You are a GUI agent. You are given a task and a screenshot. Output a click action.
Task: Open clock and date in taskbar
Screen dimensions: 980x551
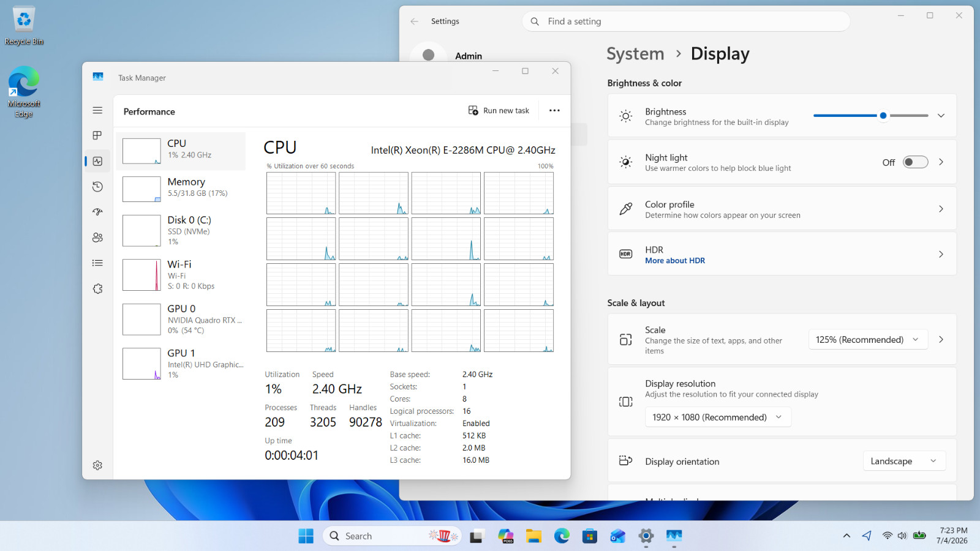pos(952,536)
